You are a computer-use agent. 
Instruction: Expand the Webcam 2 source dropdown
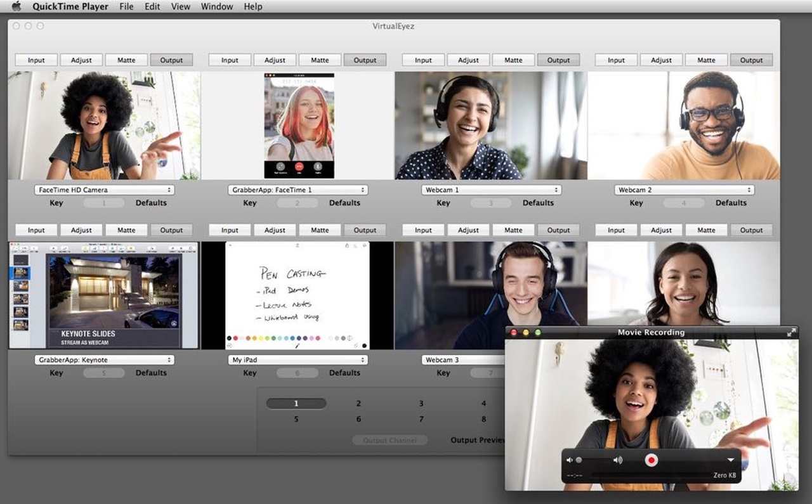pyautogui.click(x=684, y=190)
